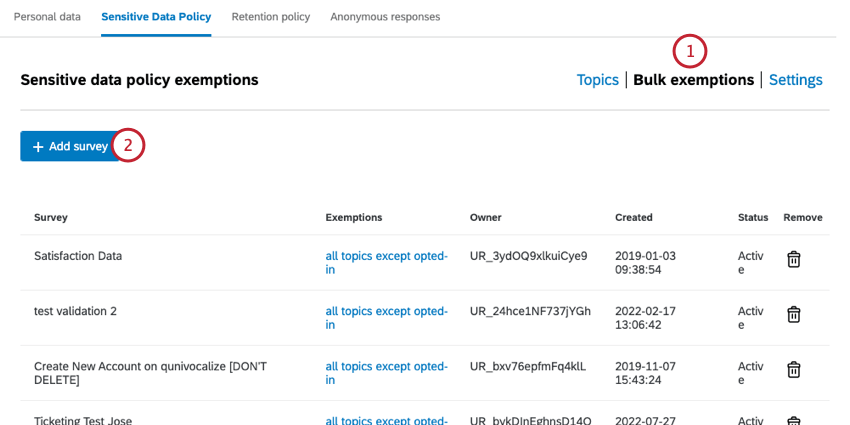Open exemptions link for Satisfaction Data
This screenshot has width=850, height=425.
click(386, 262)
